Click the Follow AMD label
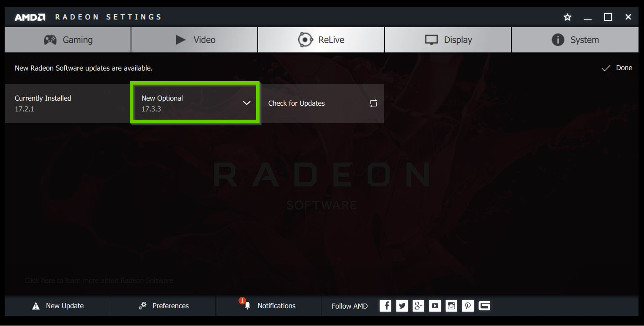Image resolution: width=644 pixels, height=326 pixels. point(349,306)
